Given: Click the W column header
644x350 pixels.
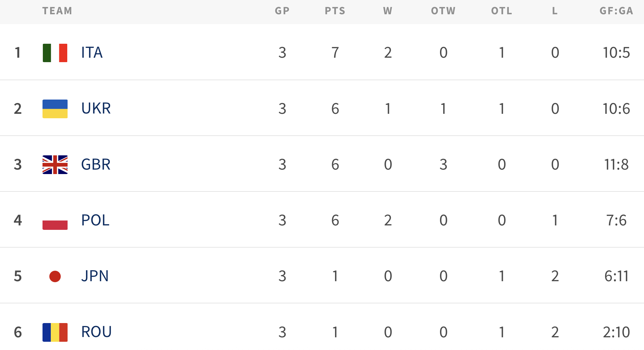Looking at the screenshot, I should (x=387, y=11).
